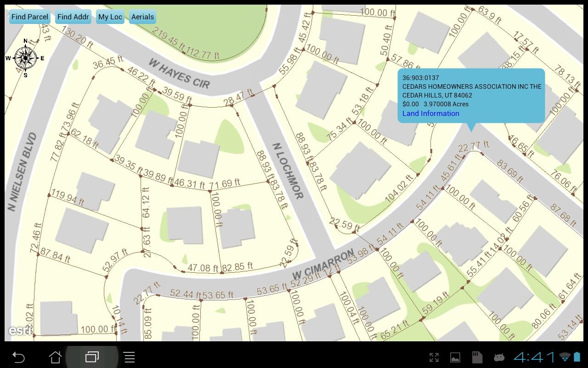The height and width of the screenshot is (368, 588).
Task: Select parcel number 36:903:0137 in the popup
Action: click(x=421, y=78)
